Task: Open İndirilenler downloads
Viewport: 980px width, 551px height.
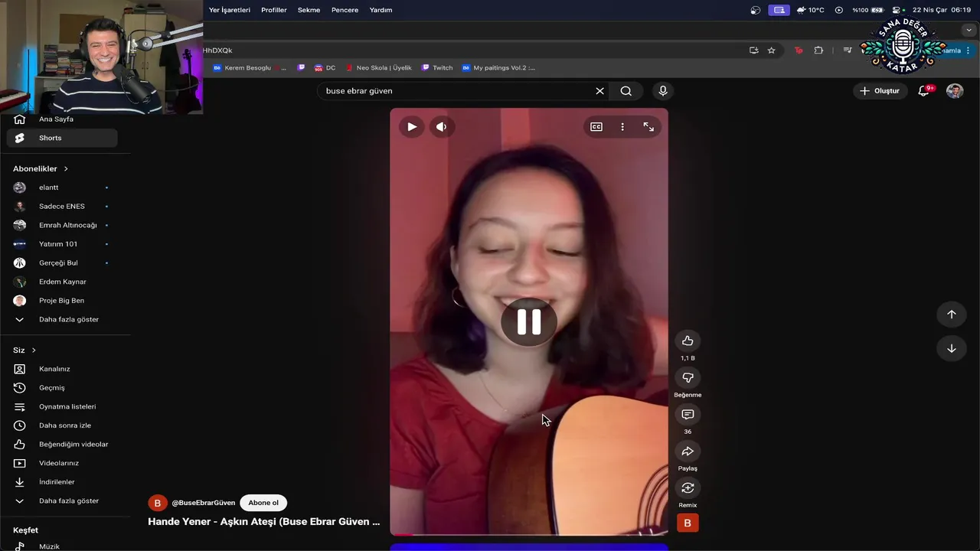Action: coord(62,482)
